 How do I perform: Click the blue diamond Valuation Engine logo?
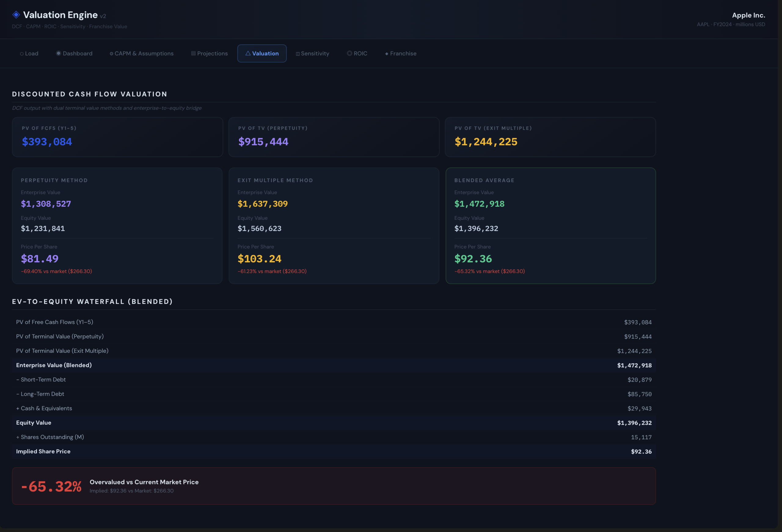(x=16, y=14)
